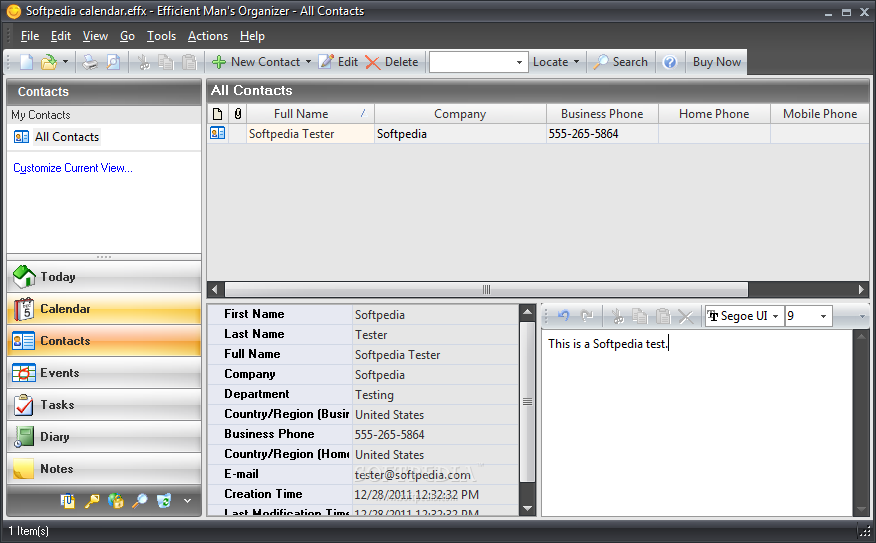Open the Tools menu
The image size is (876, 543).
pos(161,36)
